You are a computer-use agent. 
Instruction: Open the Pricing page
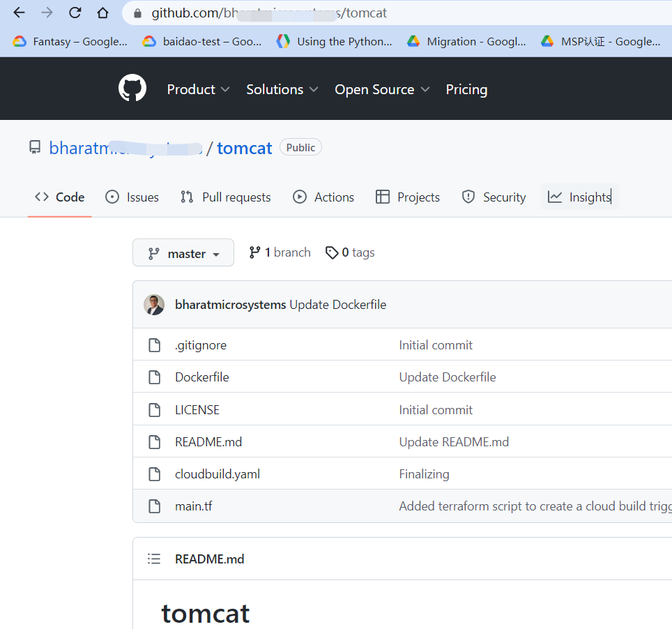tap(466, 89)
